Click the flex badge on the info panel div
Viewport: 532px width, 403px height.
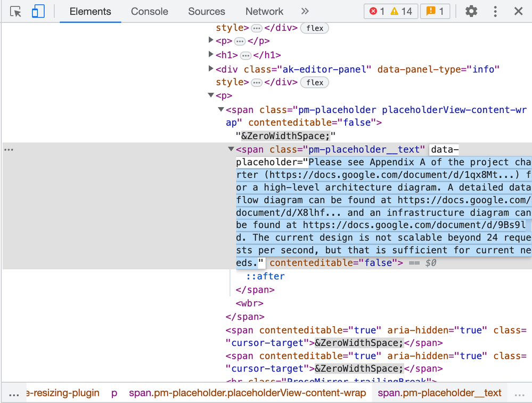coord(315,83)
